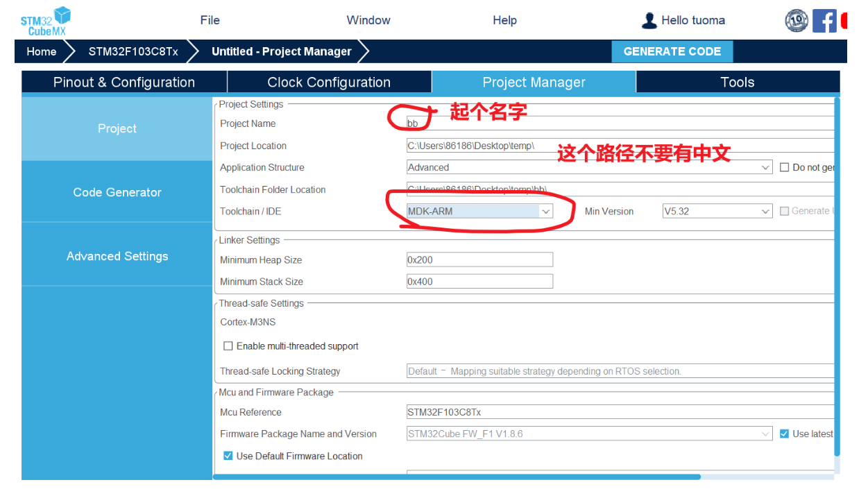
Task: Click Toolchain Folder Location field
Action: [x=620, y=189]
